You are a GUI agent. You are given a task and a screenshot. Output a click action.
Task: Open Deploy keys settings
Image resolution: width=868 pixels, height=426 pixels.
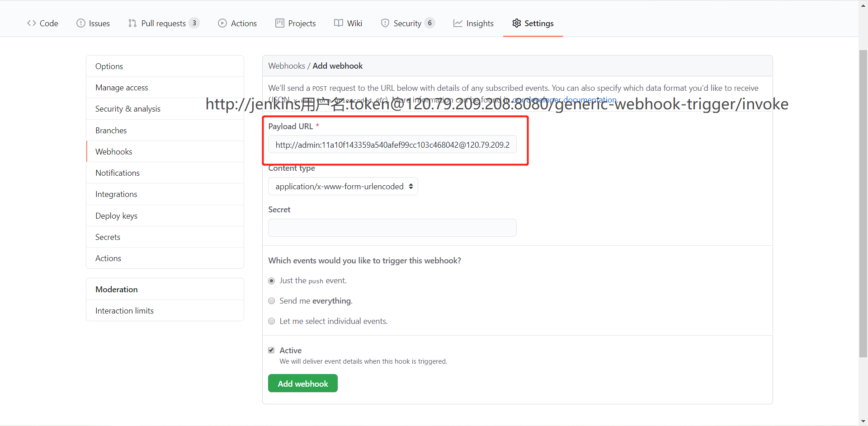165,216
